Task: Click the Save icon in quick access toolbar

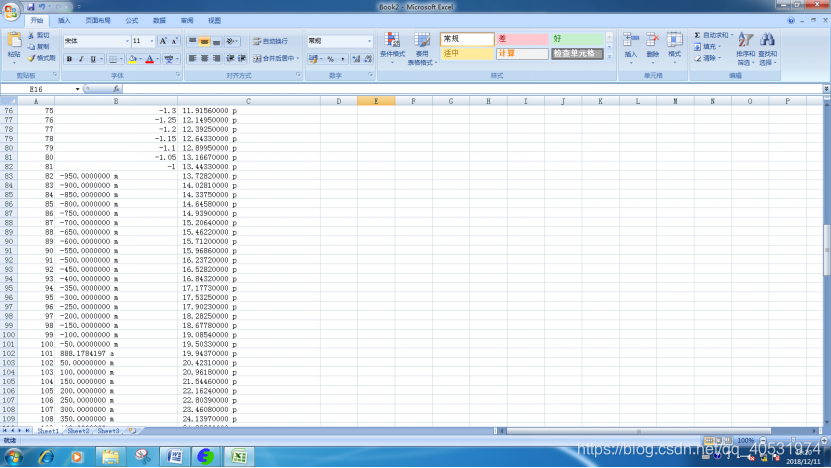Action: [30, 7]
